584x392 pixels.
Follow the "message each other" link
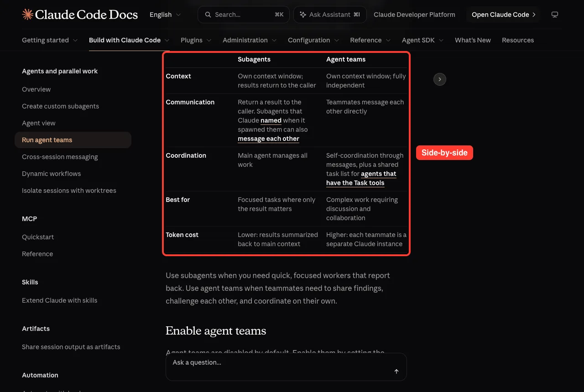coord(268,139)
